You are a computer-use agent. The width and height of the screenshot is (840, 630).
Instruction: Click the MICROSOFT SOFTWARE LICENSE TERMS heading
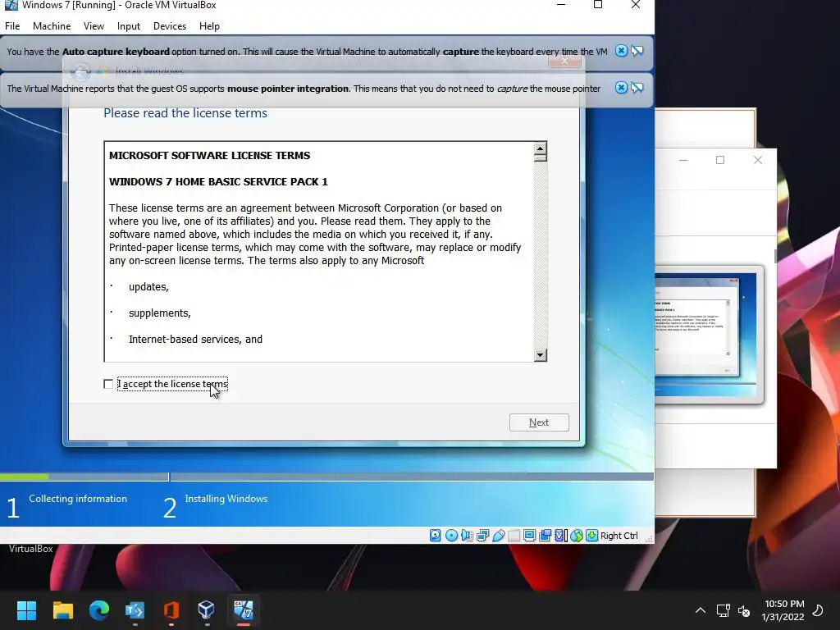point(209,155)
